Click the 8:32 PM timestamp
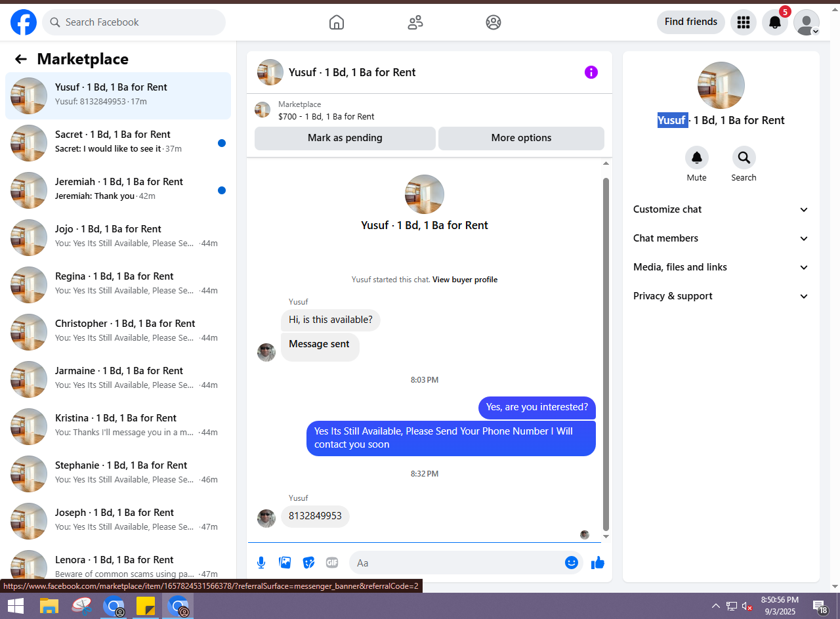 (x=425, y=474)
